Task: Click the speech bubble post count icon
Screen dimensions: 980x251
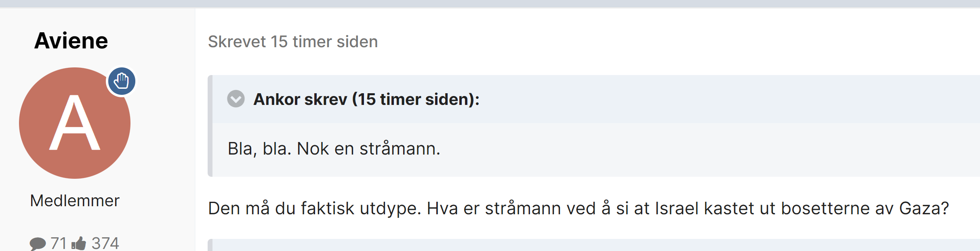Action: click(x=38, y=243)
